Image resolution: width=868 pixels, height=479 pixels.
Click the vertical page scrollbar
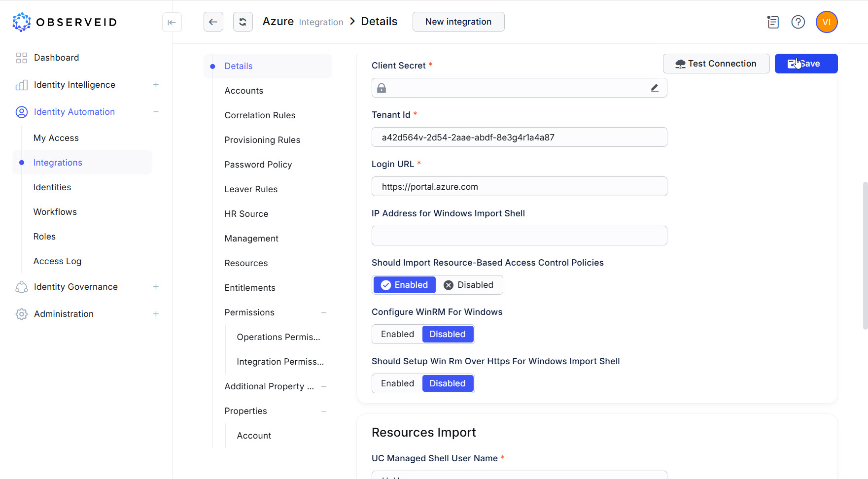tap(865, 255)
